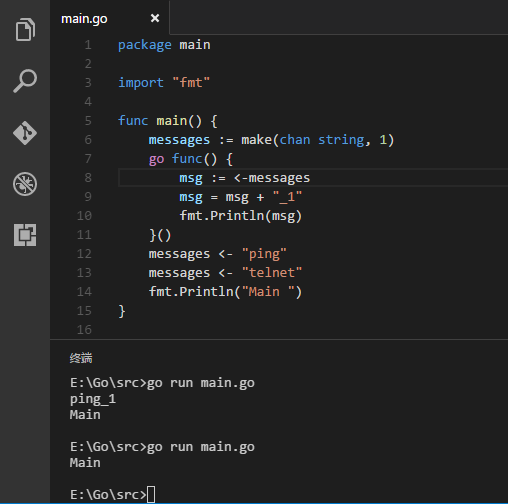The height and width of the screenshot is (504, 508).
Task: Click the "telnet" string literal
Action: (x=272, y=273)
